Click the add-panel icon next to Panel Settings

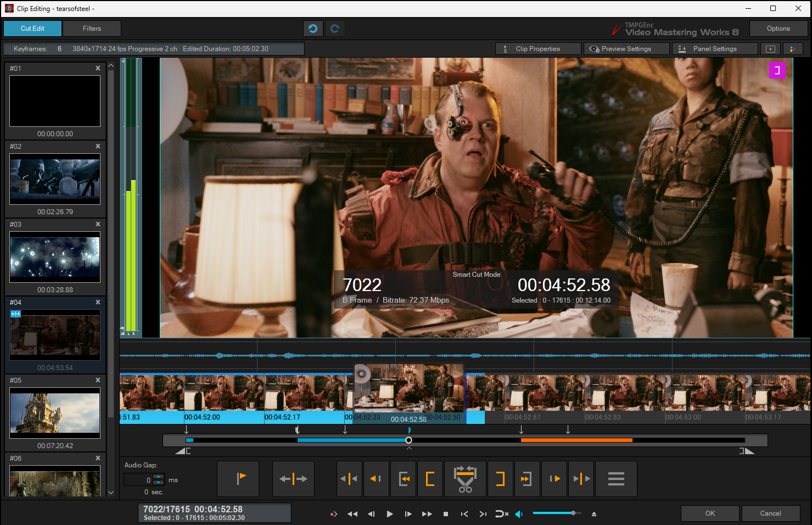coord(770,49)
